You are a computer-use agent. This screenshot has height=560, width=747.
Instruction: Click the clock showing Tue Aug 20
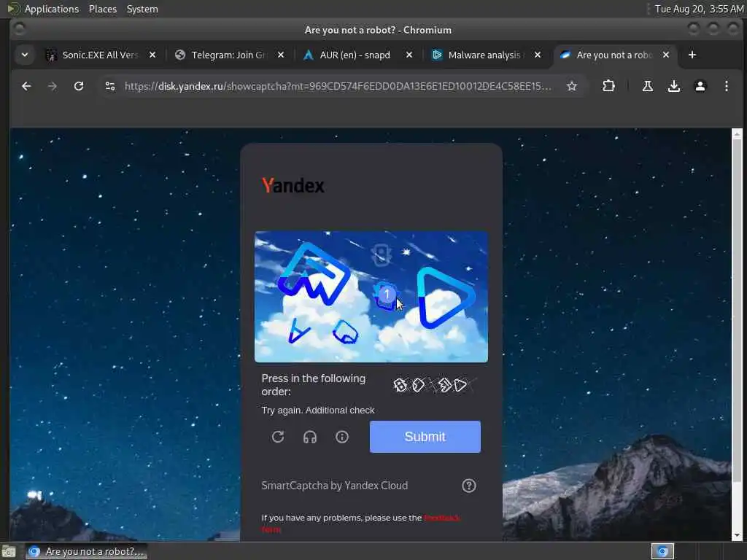[x=699, y=9]
